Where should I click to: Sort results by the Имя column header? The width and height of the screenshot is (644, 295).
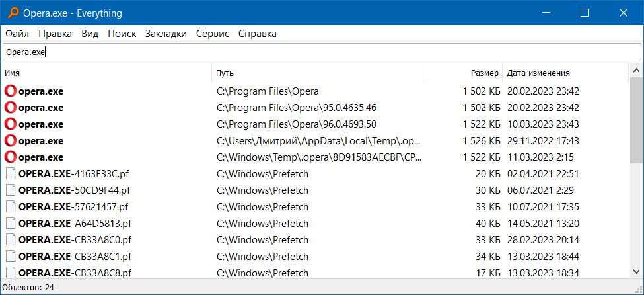click(x=106, y=73)
